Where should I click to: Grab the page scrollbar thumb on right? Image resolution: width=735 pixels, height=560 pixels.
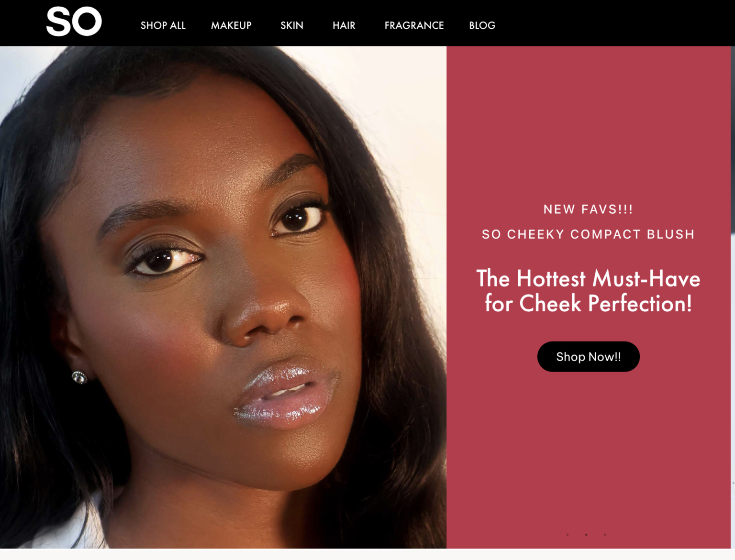coord(733,140)
